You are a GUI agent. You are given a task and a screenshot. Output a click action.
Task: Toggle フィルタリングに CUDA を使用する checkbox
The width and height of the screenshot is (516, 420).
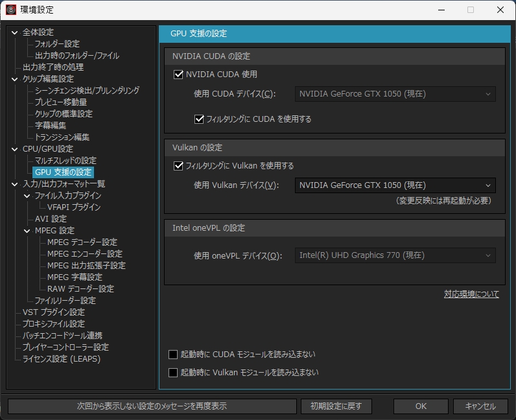tap(199, 119)
